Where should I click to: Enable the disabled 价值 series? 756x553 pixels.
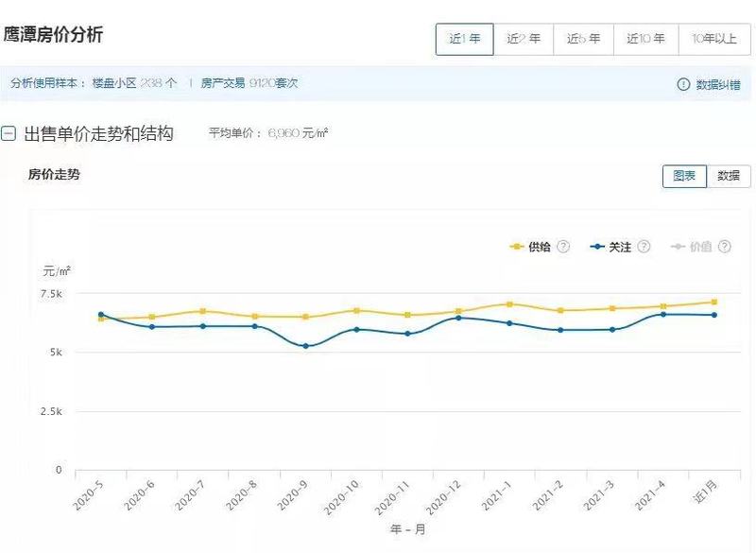(699, 246)
